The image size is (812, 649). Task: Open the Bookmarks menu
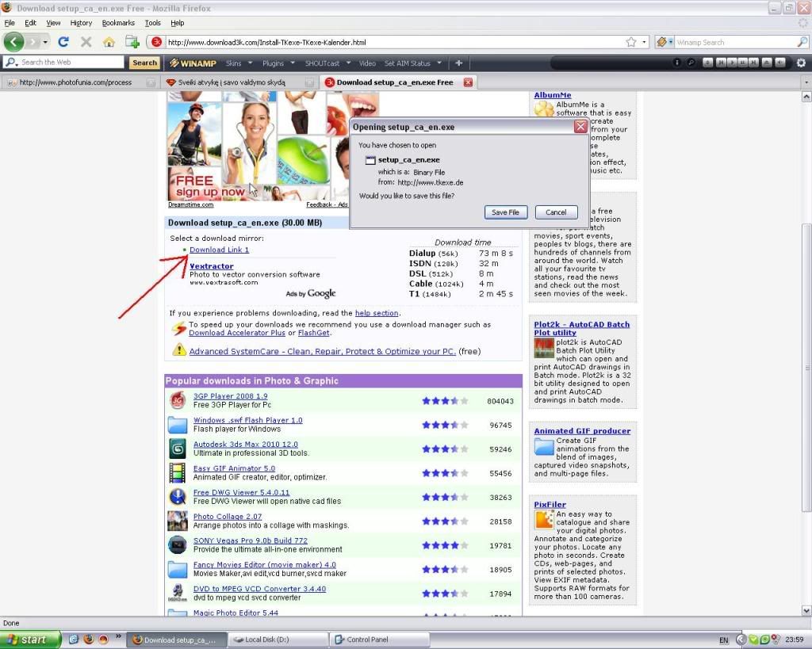[118, 23]
